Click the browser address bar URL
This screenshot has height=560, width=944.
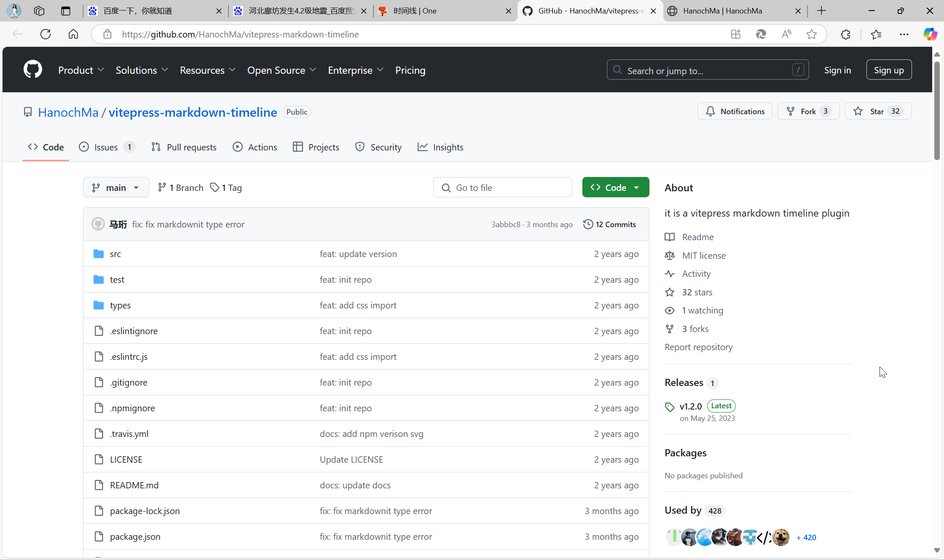(x=240, y=34)
